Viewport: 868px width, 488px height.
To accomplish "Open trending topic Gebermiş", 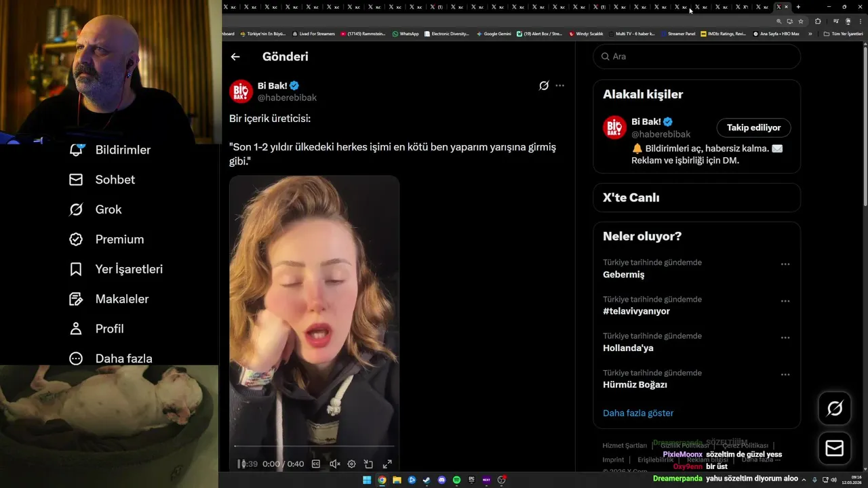I will point(624,274).
